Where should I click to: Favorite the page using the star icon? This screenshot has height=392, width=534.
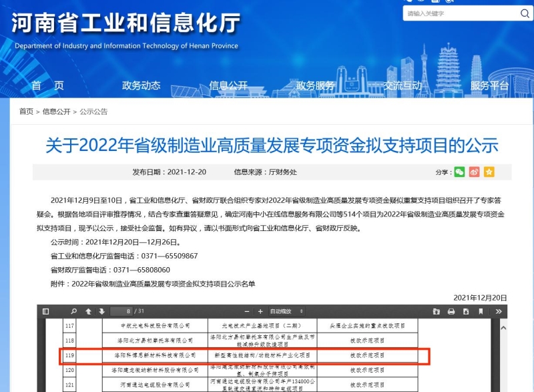click(489, 172)
